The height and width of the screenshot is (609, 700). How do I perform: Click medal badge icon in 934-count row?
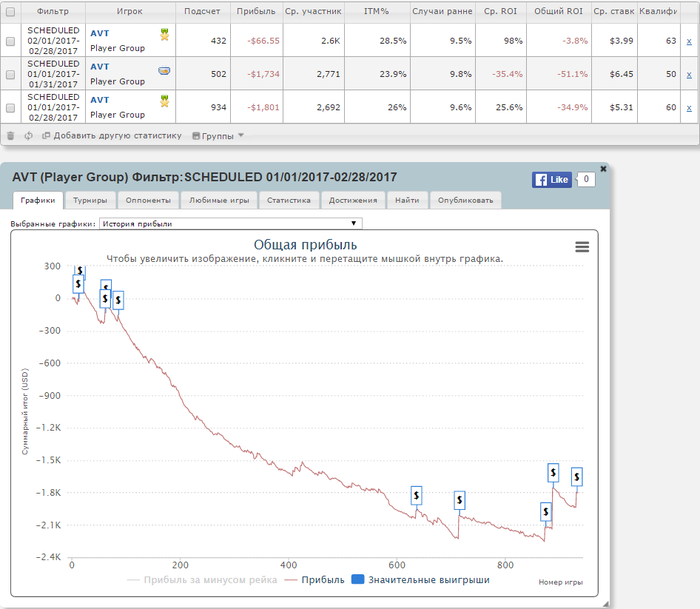tap(165, 101)
